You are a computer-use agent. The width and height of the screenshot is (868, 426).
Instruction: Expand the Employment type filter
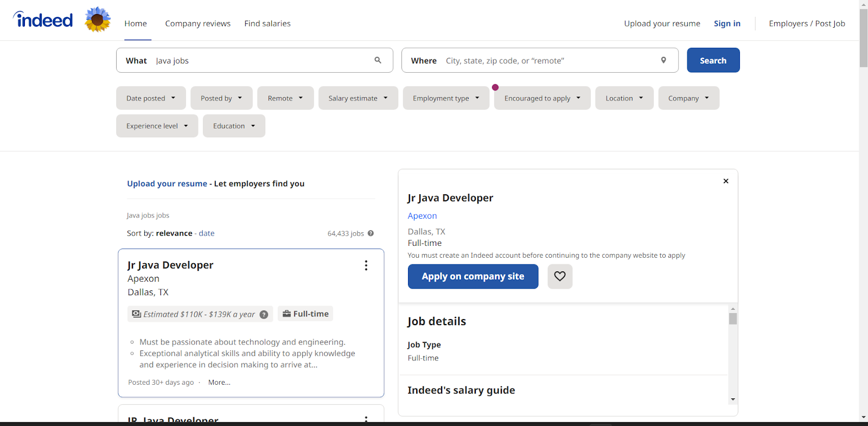tap(446, 98)
